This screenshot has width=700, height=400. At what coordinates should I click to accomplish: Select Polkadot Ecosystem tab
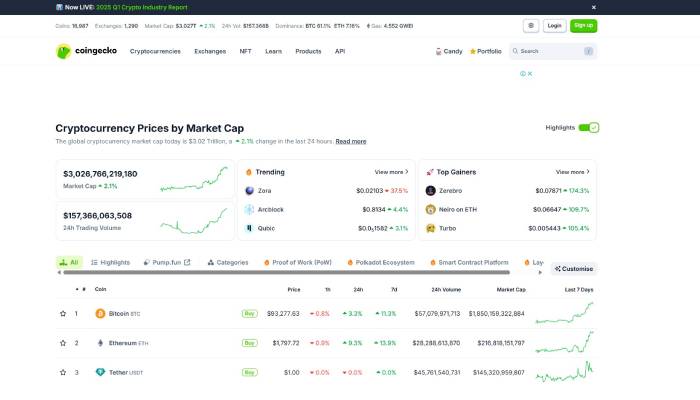[381, 262]
